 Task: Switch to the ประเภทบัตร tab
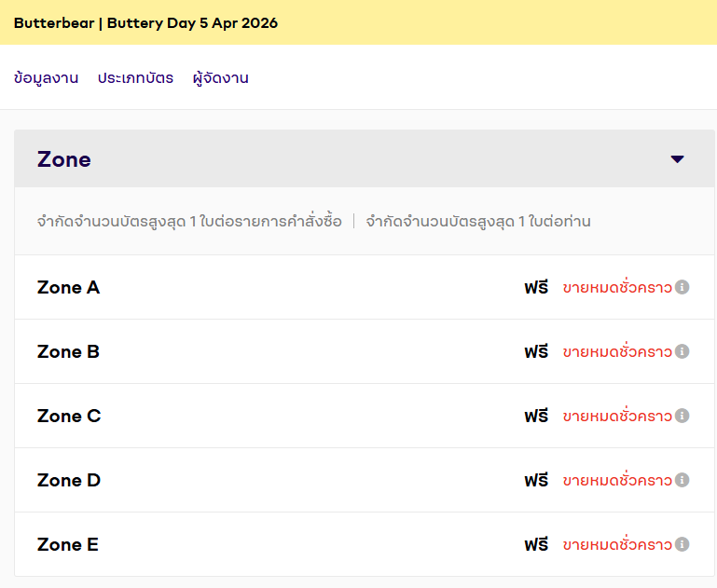pos(135,78)
